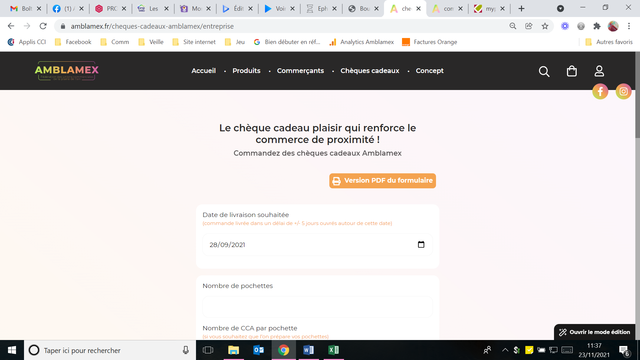Open Task View in the taskbar

(x=208, y=350)
